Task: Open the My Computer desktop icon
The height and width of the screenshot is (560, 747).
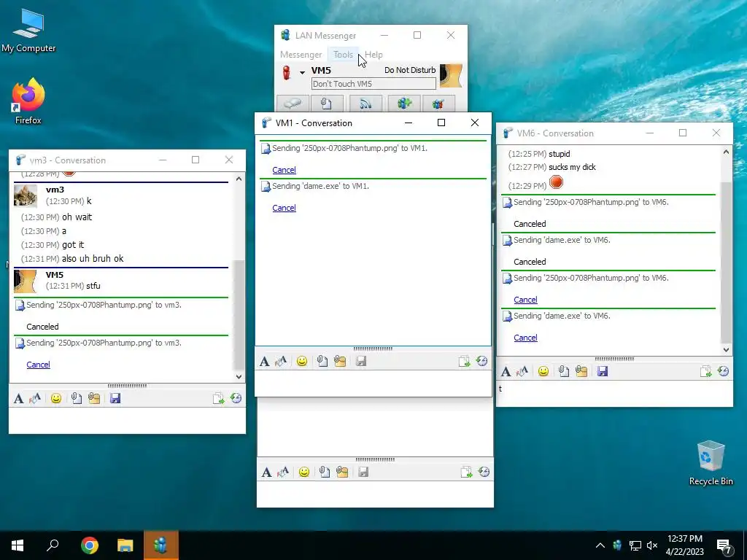Action: pos(28,31)
